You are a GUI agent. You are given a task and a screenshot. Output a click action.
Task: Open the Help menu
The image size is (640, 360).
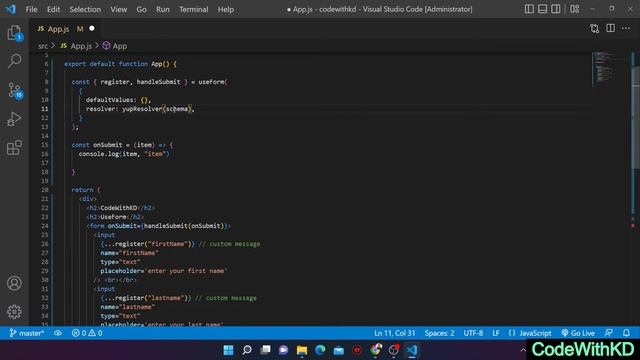(x=226, y=9)
